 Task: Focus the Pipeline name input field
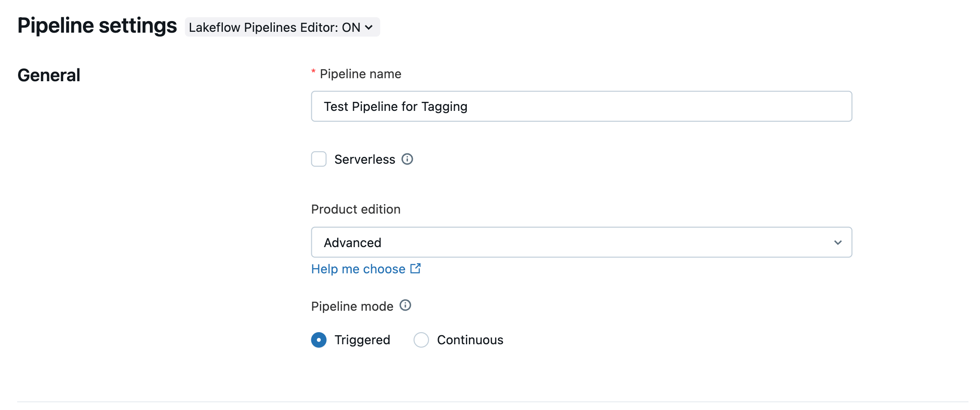[x=581, y=106]
